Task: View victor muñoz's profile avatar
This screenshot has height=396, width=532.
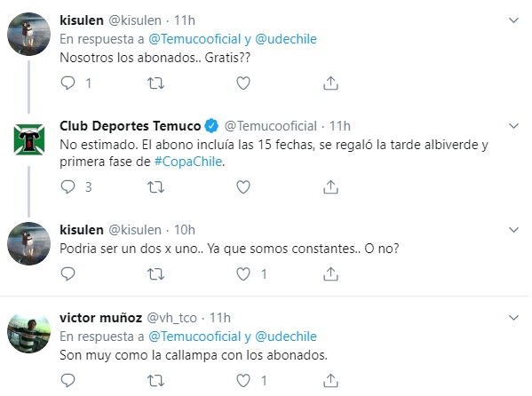Action: (x=28, y=331)
